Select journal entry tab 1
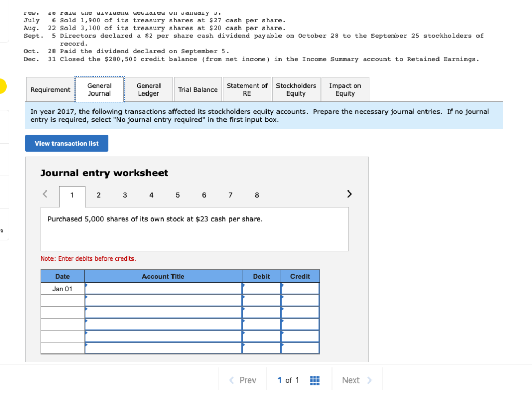The width and height of the screenshot is (532, 395). [x=72, y=195]
